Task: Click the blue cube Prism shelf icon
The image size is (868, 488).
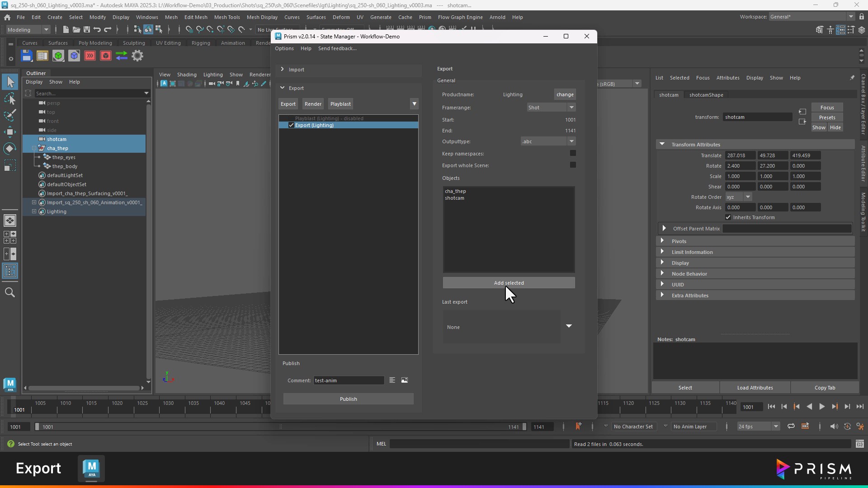Action: tap(74, 56)
